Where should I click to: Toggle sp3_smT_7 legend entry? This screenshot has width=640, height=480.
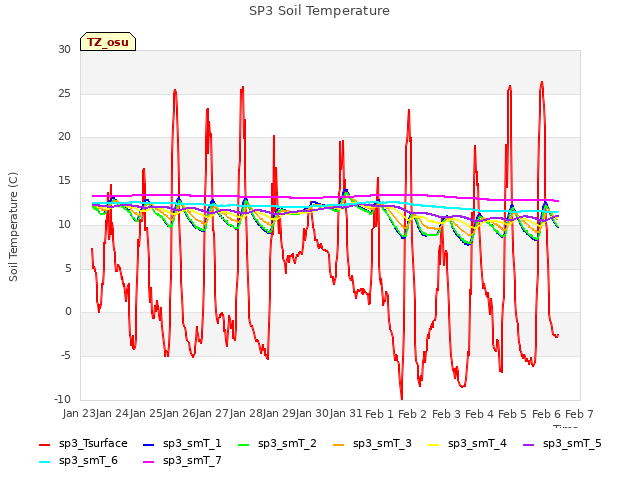[x=182, y=461]
